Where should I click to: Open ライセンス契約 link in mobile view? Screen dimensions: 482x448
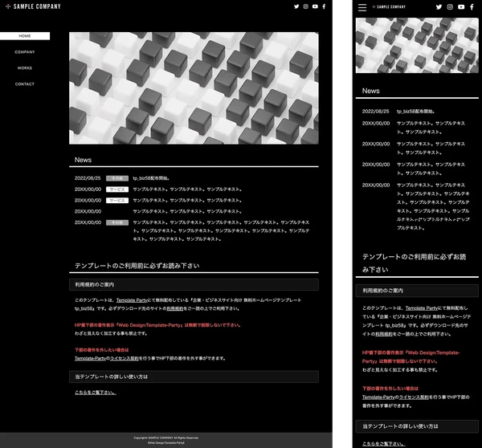coord(414,397)
